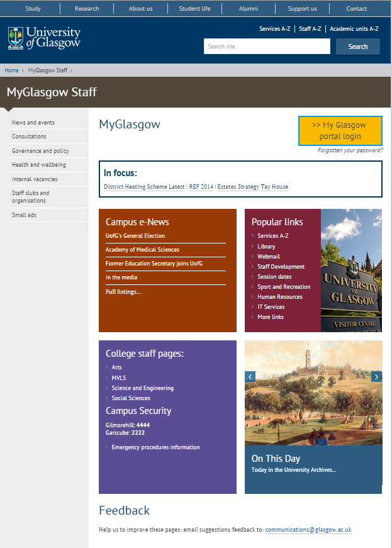
Task: Open Sport and Recreation link
Action: [284, 287]
